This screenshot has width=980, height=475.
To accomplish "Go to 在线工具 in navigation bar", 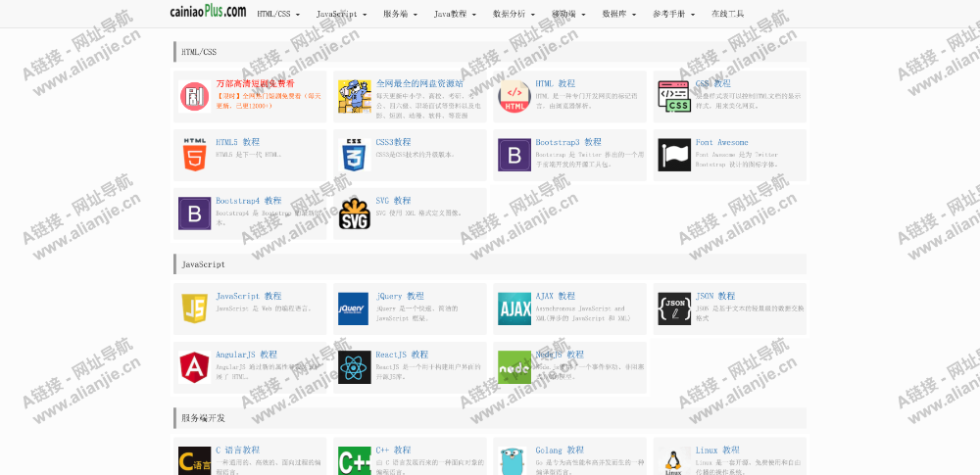I will (x=727, y=14).
